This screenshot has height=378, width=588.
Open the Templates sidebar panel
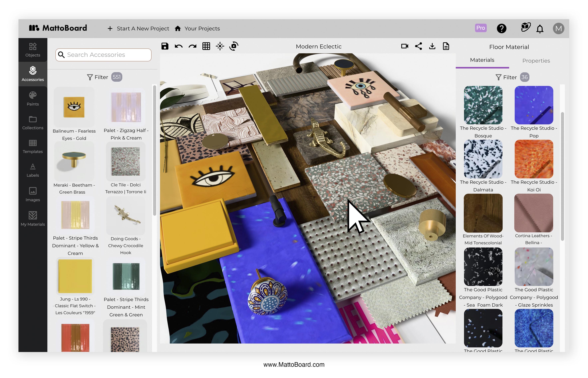[x=33, y=147]
